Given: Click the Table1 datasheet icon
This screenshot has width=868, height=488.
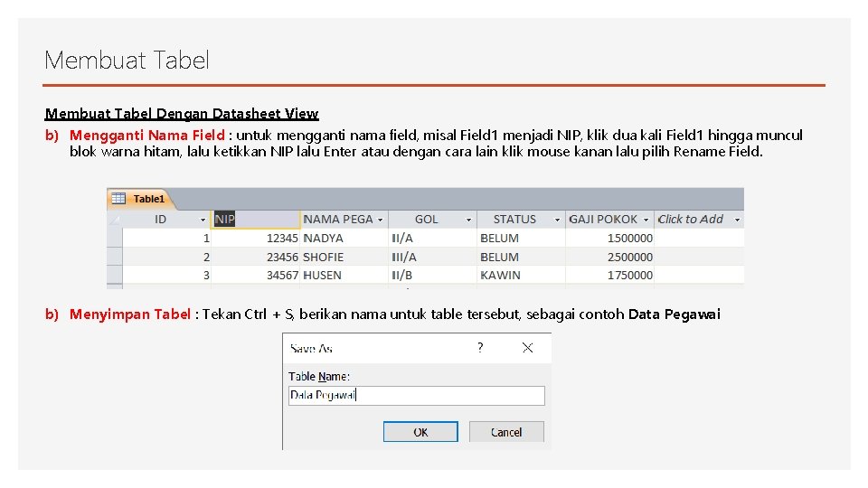Looking at the screenshot, I should (x=118, y=198).
